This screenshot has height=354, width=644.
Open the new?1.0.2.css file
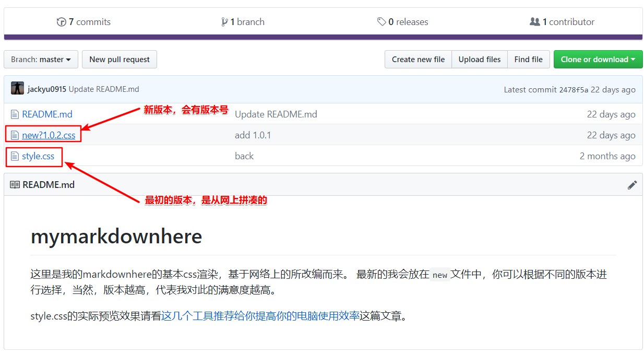click(x=49, y=135)
